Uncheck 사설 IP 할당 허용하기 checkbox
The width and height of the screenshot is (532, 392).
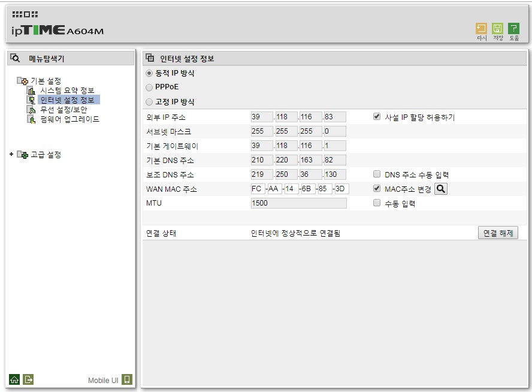coord(377,117)
